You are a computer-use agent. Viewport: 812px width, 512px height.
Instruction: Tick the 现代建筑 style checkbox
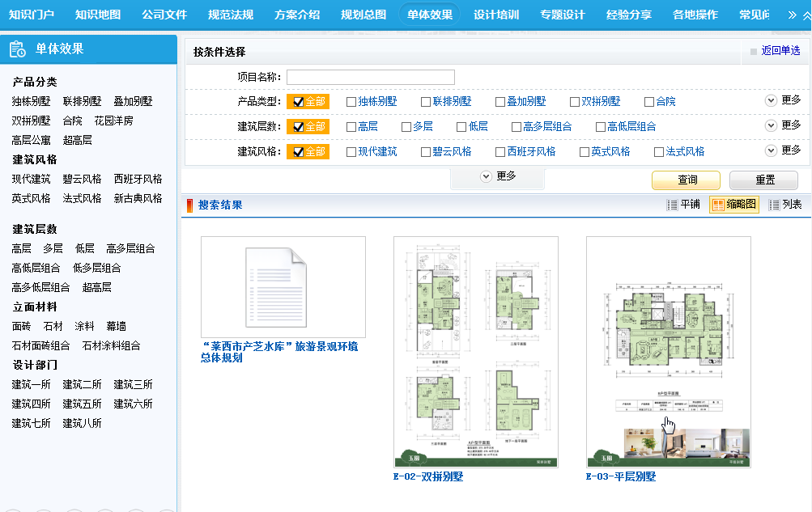(351, 152)
